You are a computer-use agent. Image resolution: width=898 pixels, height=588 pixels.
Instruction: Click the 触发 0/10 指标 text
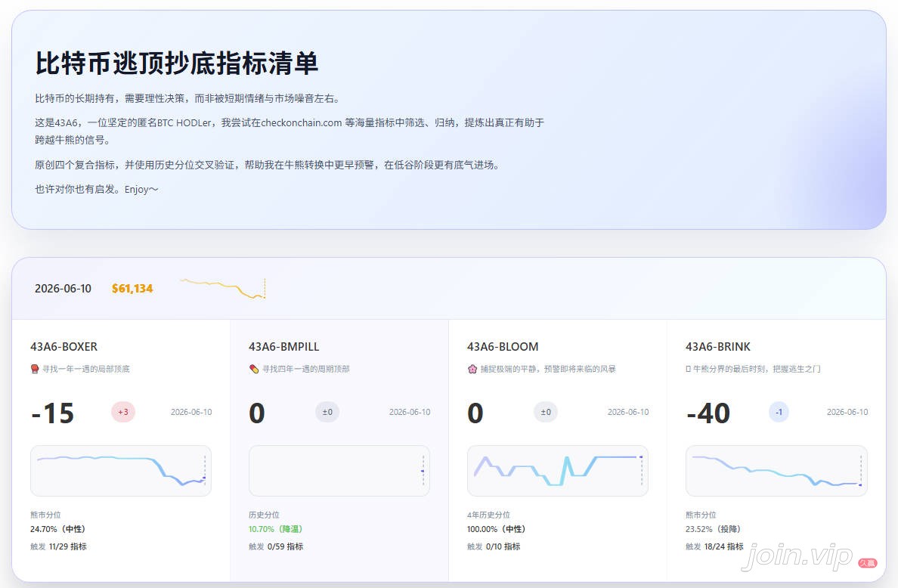[494, 546]
